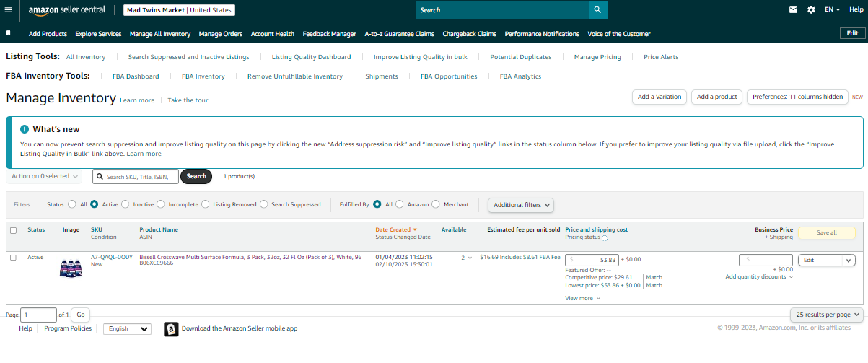Open Take the tour link
Screen dimensions: 868x363
[188, 100]
